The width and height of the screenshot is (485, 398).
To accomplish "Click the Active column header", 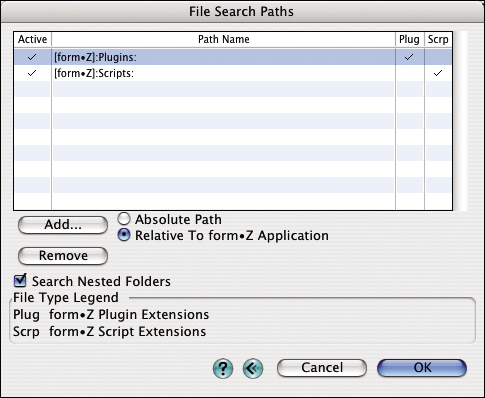I will coord(32,40).
